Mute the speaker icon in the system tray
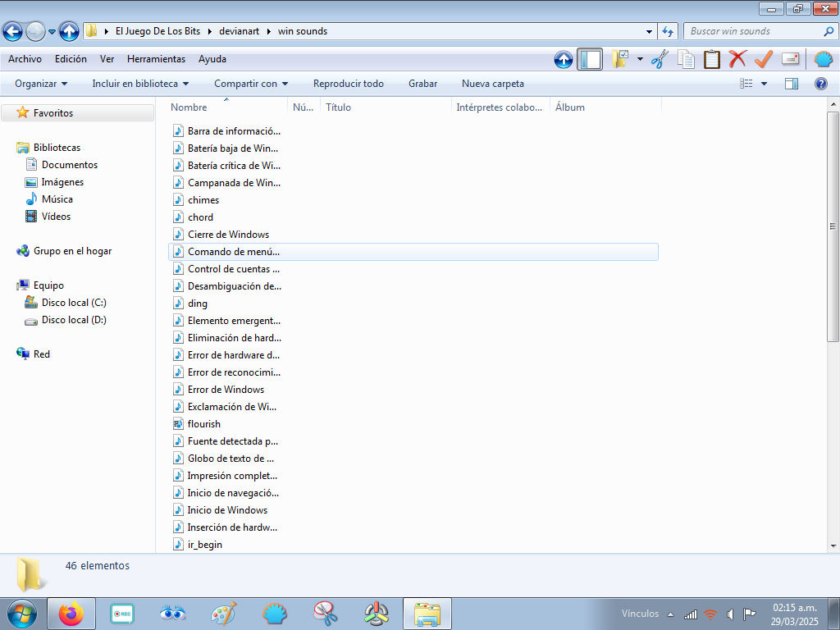This screenshot has width=840, height=630. pyautogui.click(x=729, y=613)
